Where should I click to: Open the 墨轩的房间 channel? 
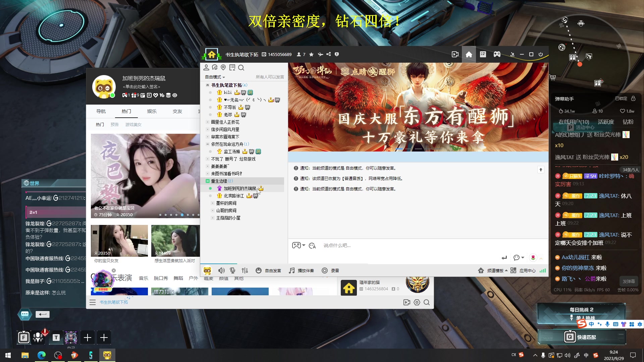coord(226,203)
